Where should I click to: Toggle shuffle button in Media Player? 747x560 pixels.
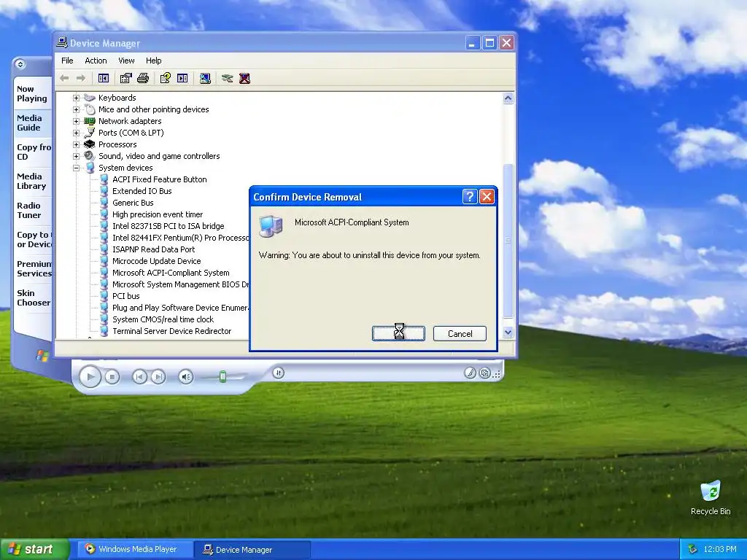tap(279, 373)
